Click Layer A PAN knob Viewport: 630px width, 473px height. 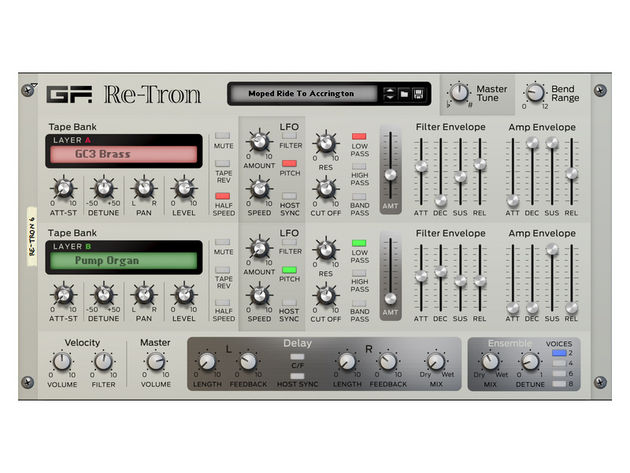tap(143, 188)
